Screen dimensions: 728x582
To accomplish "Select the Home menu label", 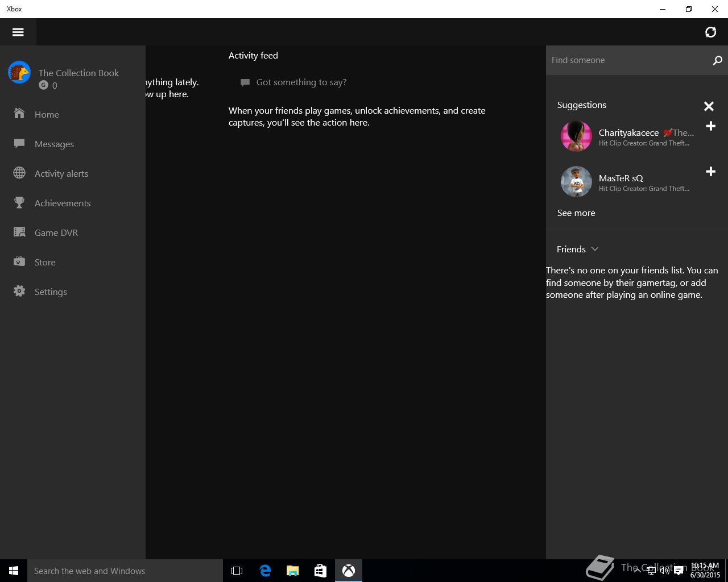I will point(47,114).
